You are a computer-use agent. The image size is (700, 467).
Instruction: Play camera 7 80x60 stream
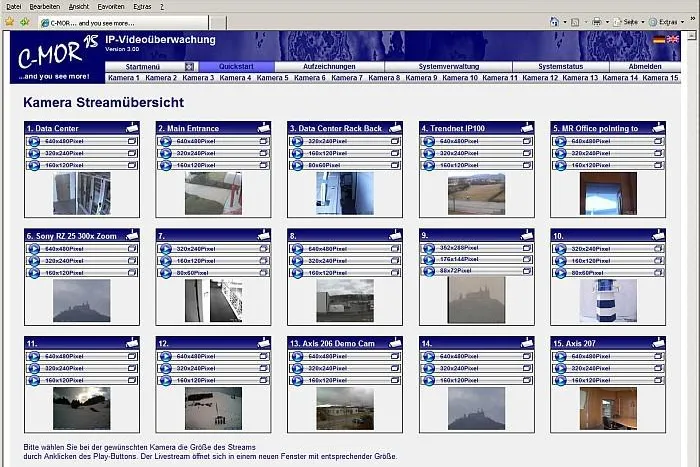click(x=166, y=273)
